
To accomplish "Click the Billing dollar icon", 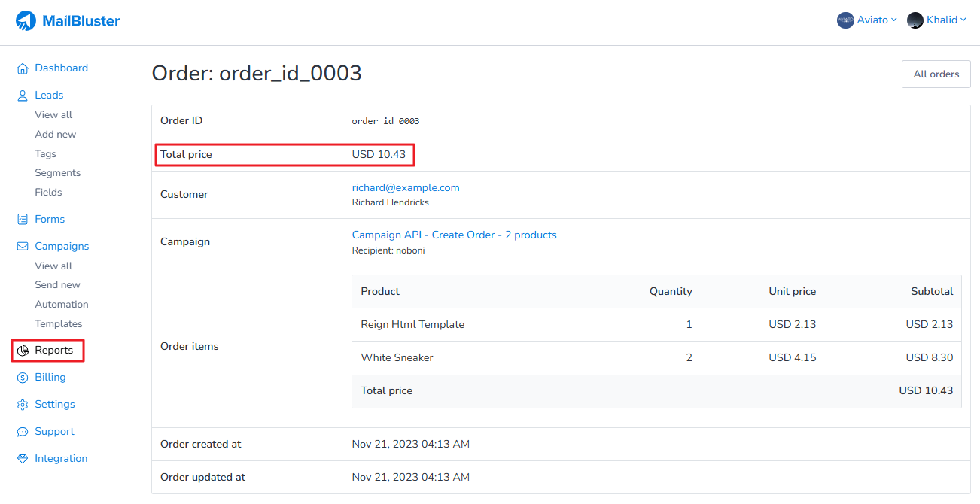I will coord(23,378).
